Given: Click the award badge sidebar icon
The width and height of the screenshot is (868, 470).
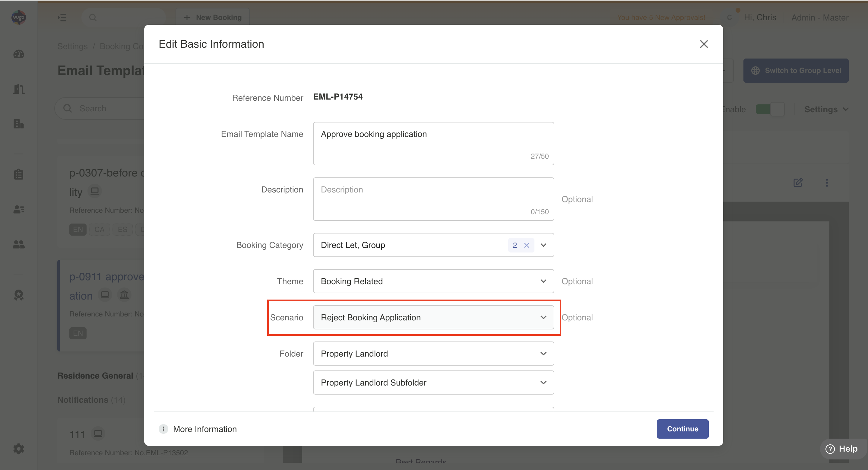Looking at the screenshot, I should 18,295.
